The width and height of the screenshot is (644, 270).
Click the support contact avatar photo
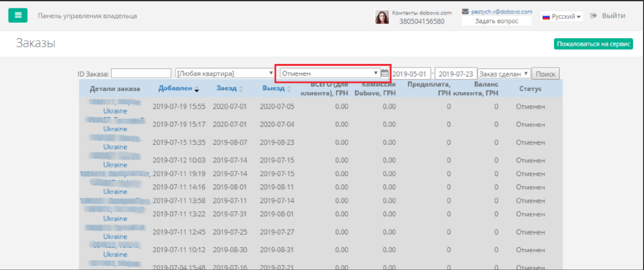point(382,17)
